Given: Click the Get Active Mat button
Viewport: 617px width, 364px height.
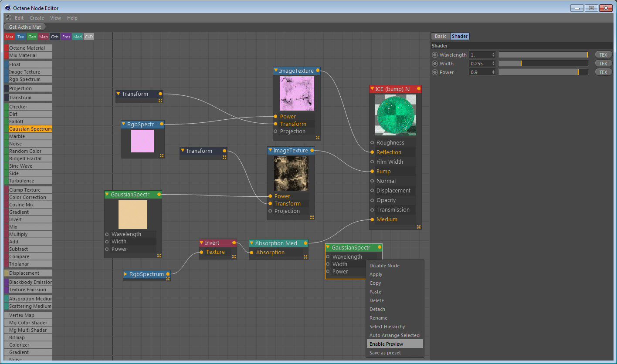Looking at the screenshot, I should [25, 27].
